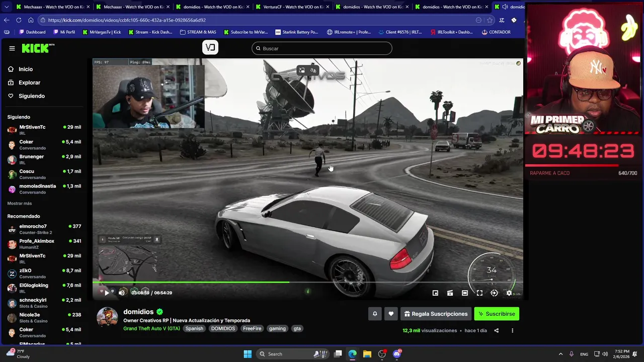Screen dimensions: 644x362
Task: Mute the video volume speaker icon
Action: (121, 293)
